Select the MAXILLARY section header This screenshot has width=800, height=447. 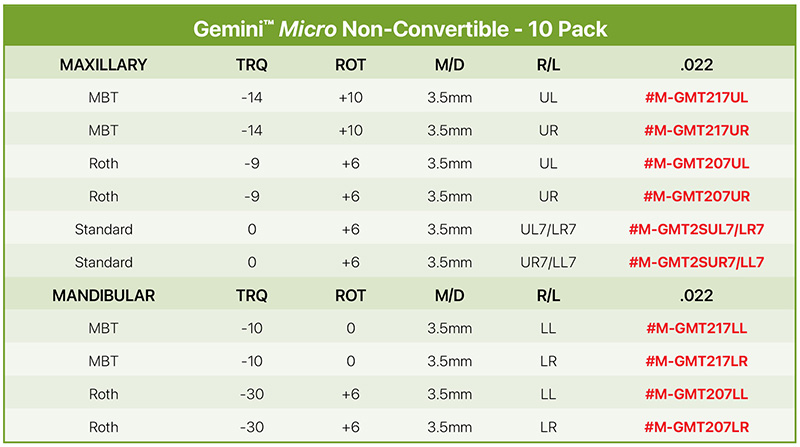(x=103, y=65)
